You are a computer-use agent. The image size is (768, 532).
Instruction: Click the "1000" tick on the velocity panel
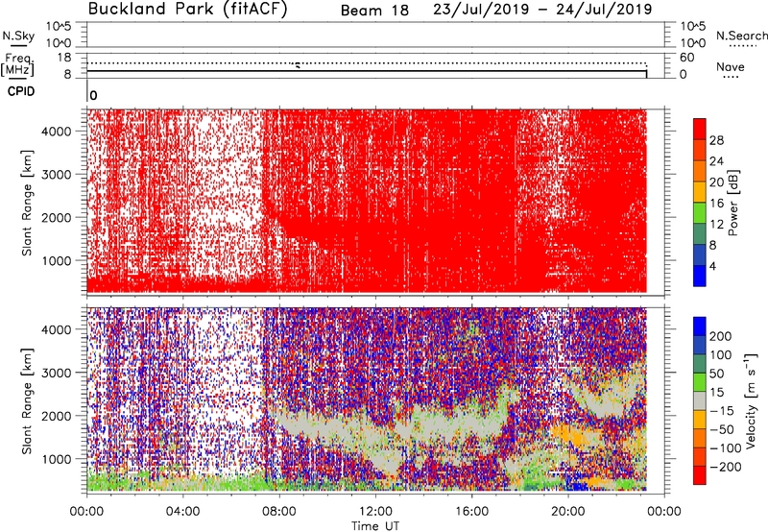pos(57,459)
